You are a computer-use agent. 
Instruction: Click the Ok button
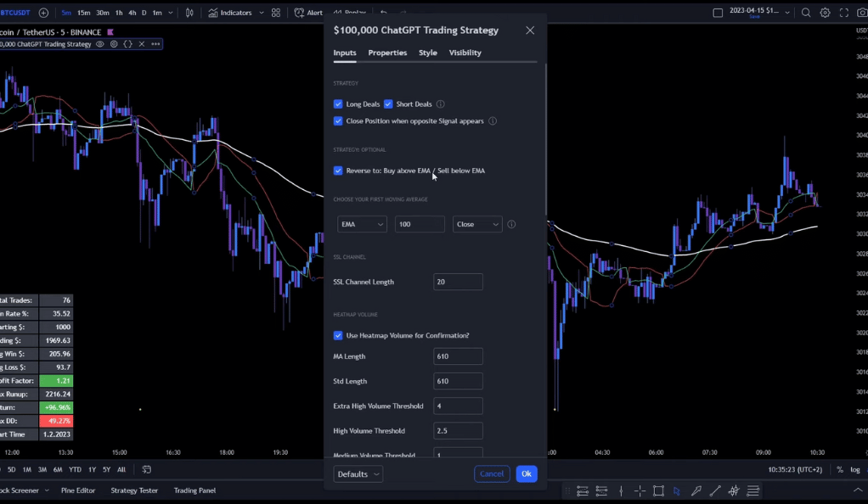click(x=527, y=473)
